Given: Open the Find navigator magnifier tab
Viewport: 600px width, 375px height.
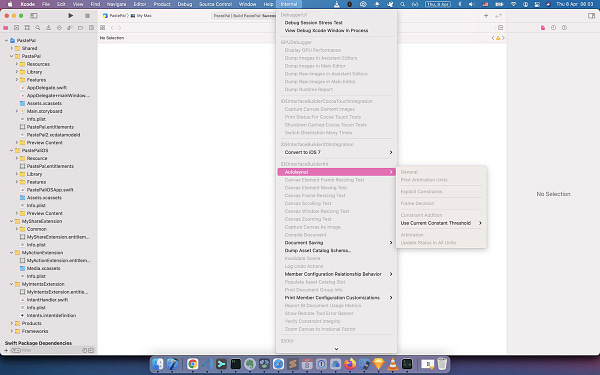Looking at the screenshot, I should tap(38, 28).
